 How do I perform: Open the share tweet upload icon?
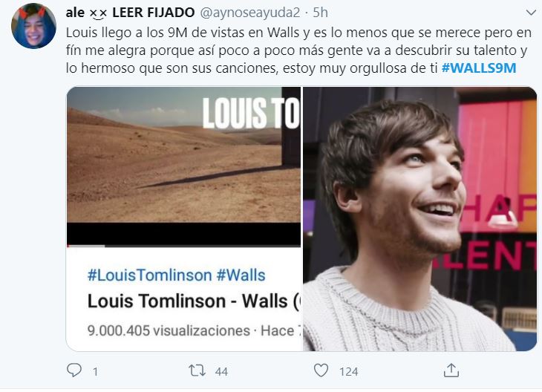pos(451,370)
